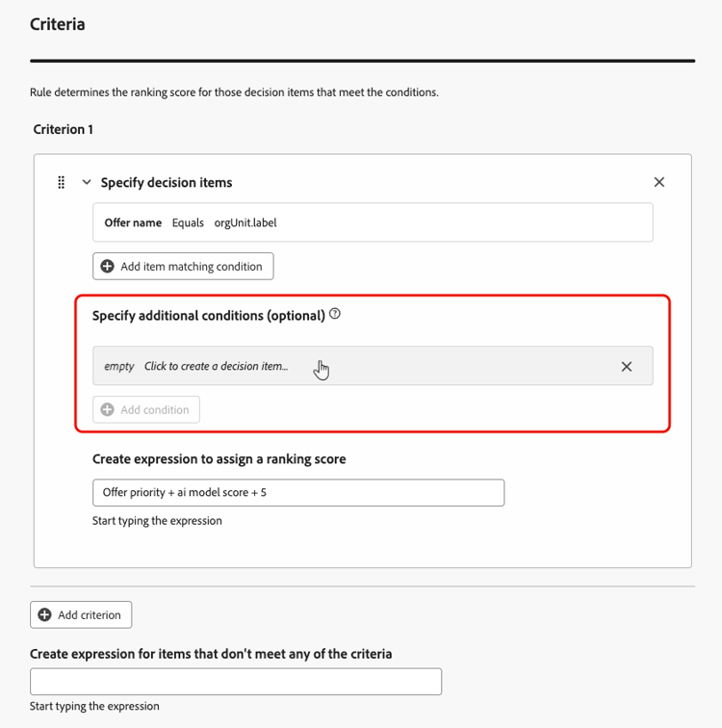Click the orgUnit.label value
The height and width of the screenshot is (728, 722).
click(245, 222)
